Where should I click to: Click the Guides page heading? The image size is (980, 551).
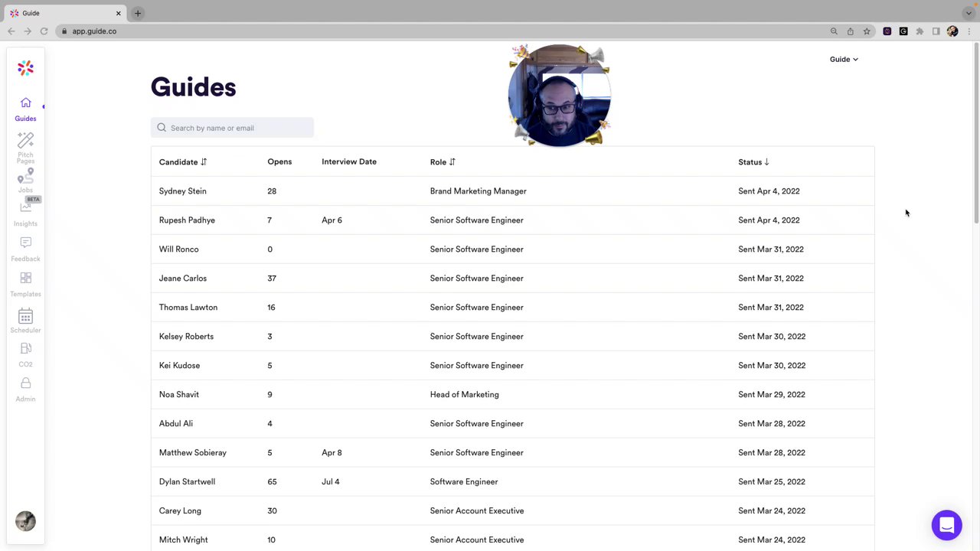193,87
